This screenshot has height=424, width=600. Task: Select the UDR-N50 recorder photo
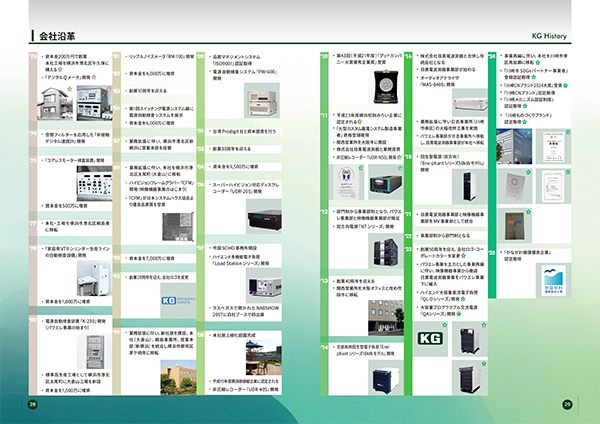[386, 182]
